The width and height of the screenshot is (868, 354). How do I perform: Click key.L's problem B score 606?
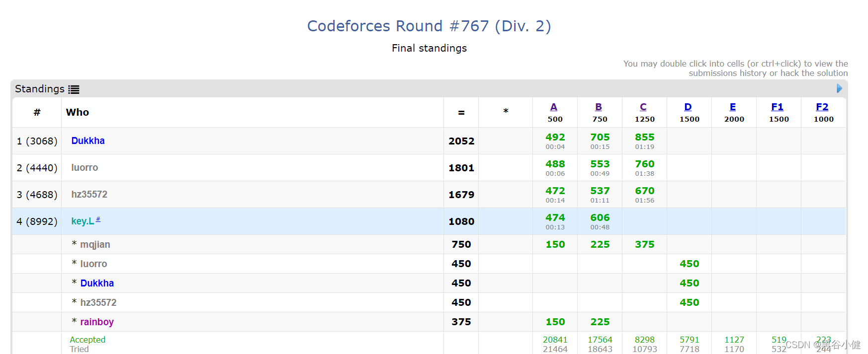pyautogui.click(x=600, y=217)
